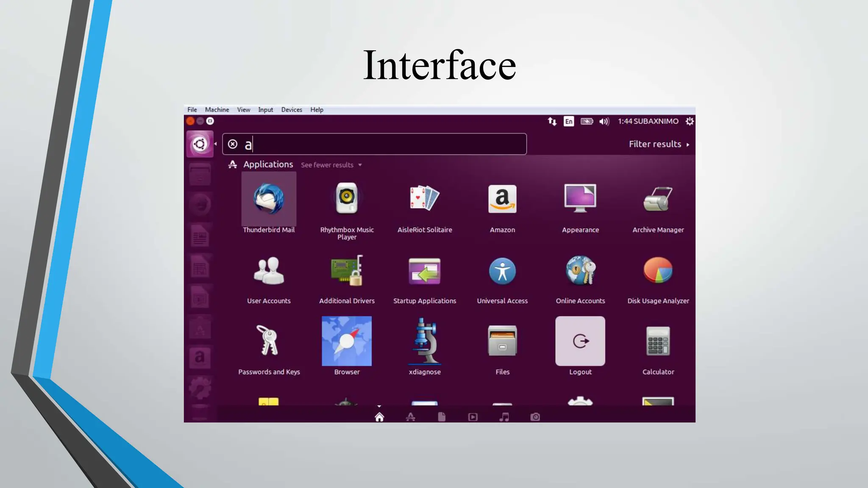
Task: Open the En keyboard layout indicator
Action: coord(569,121)
